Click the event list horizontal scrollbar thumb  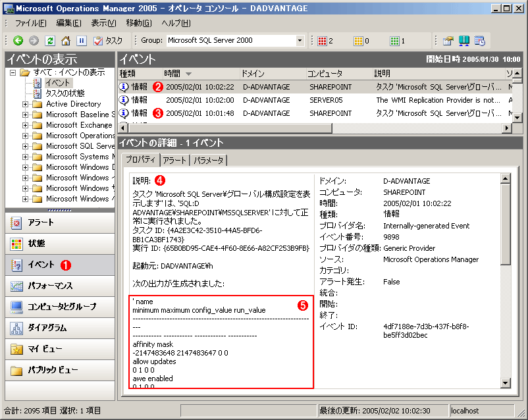pyautogui.click(x=230, y=128)
